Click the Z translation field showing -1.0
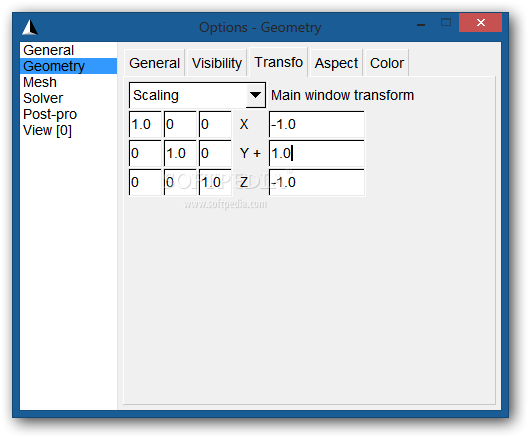 [316, 182]
